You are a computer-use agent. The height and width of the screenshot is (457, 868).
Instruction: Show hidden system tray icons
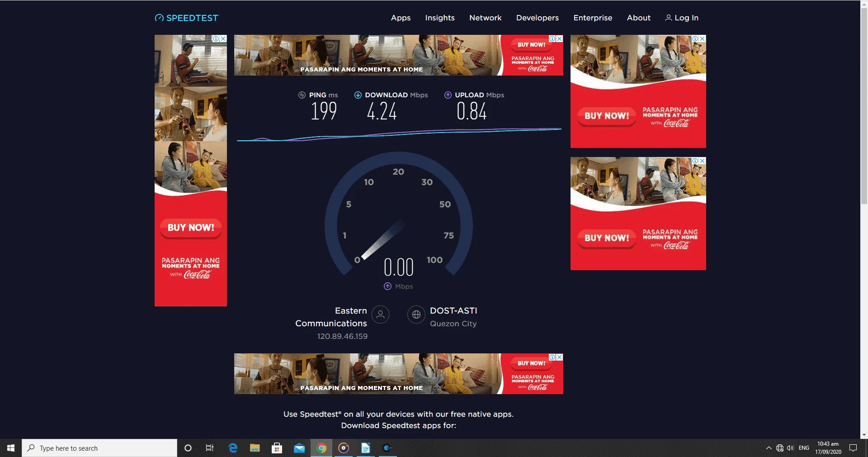click(x=769, y=448)
